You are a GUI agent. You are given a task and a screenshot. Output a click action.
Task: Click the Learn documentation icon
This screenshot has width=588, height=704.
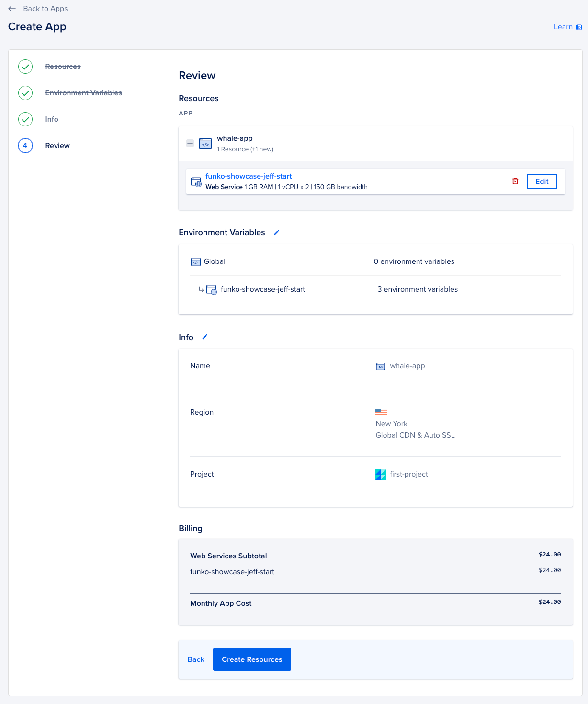(x=579, y=27)
